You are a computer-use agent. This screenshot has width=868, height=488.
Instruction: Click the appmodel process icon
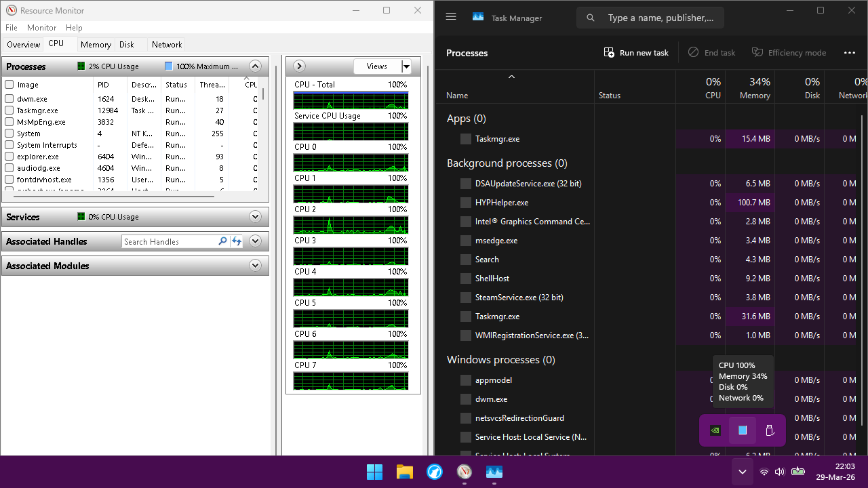466,380
